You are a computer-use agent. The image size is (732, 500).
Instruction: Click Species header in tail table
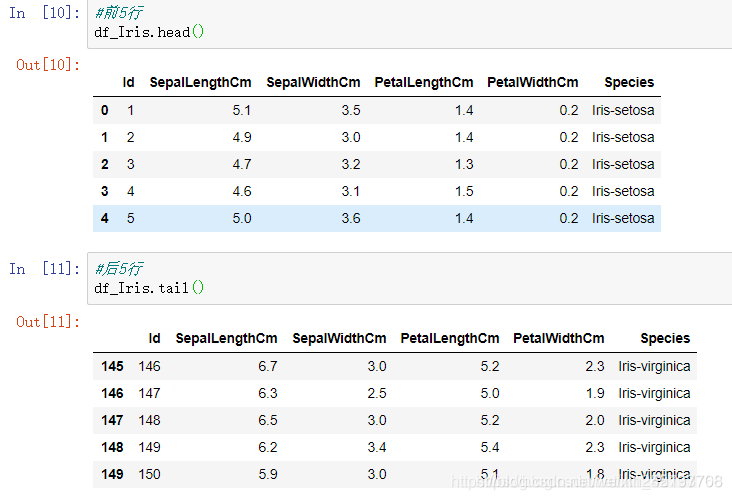point(665,338)
